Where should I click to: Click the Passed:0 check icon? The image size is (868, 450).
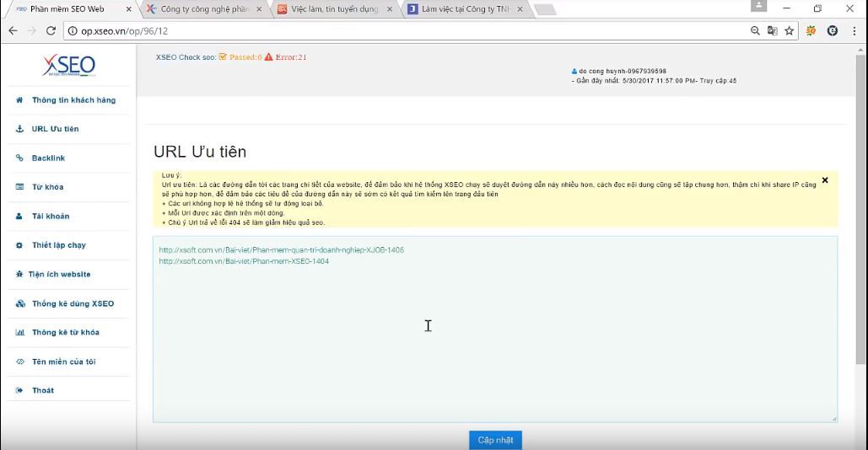pyautogui.click(x=223, y=57)
